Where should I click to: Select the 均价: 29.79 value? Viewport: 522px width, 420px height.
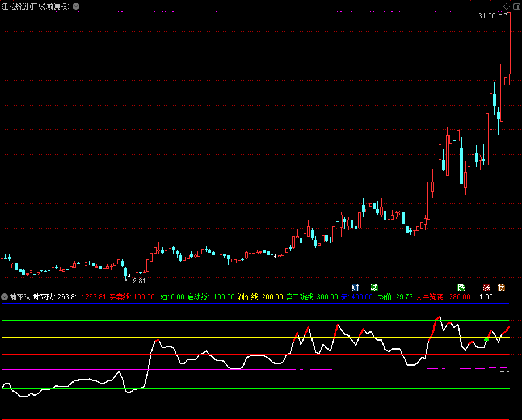pyautogui.click(x=395, y=297)
